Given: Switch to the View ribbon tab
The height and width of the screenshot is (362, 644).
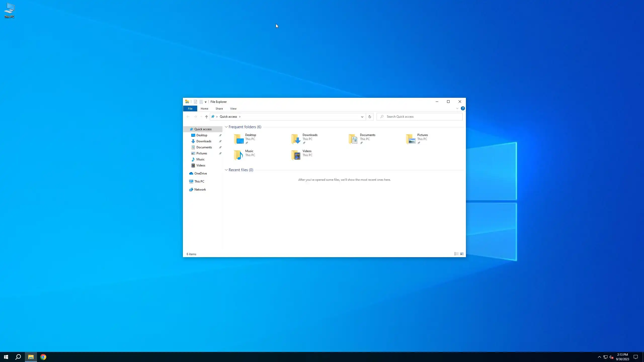Looking at the screenshot, I should 233,109.
